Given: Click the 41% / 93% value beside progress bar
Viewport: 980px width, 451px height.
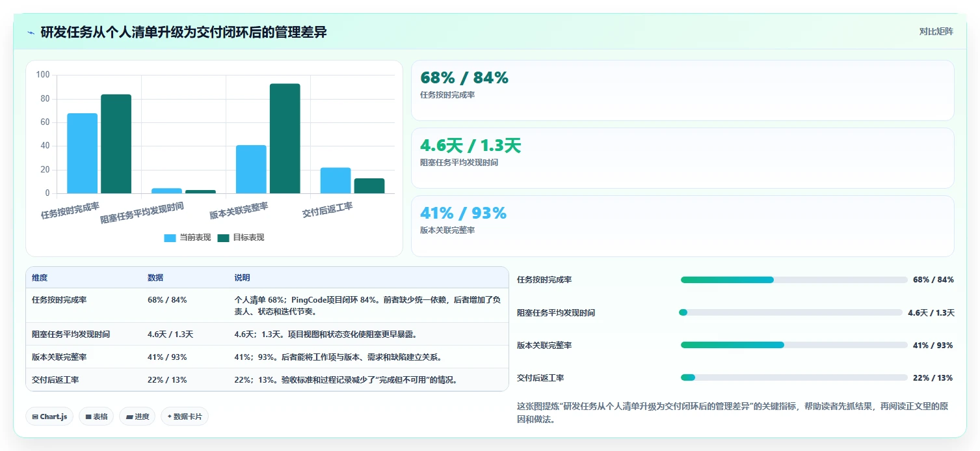Looking at the screenshot, I should click(x=933, y=346).
